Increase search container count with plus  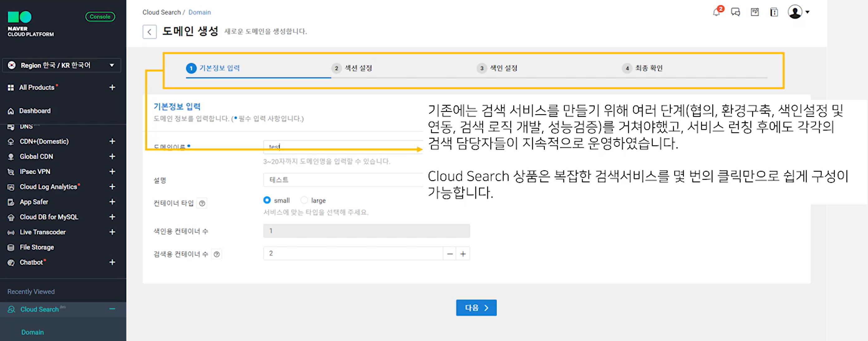tap(463, 254)
